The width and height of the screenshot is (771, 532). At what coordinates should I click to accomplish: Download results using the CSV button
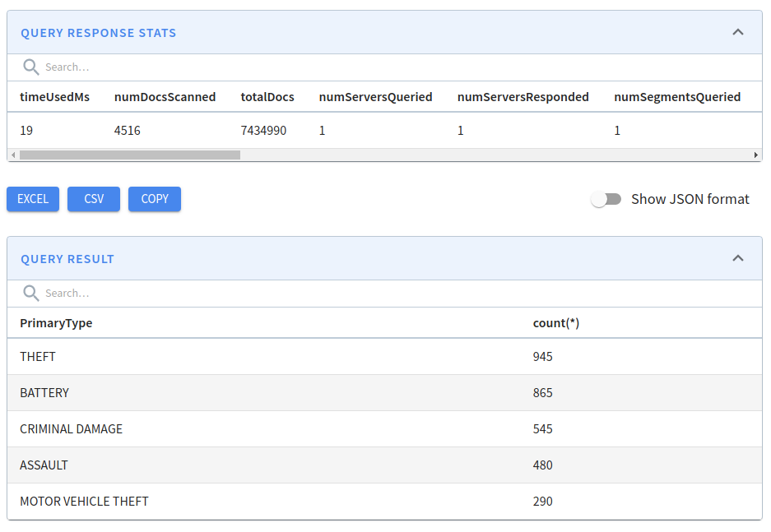[x=94, y=199]
